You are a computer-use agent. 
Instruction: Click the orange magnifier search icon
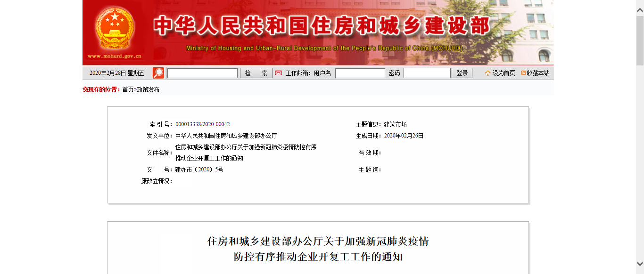click(x=158, y=73)
